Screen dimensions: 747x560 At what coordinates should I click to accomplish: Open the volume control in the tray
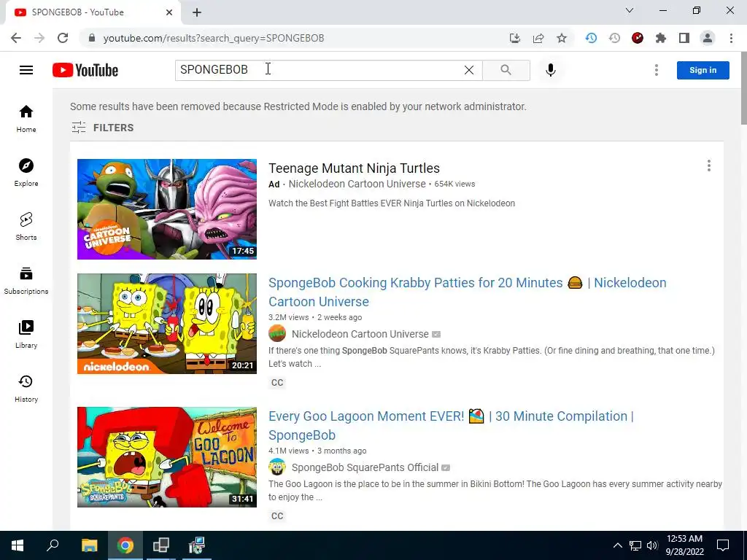tap(652, 545)
